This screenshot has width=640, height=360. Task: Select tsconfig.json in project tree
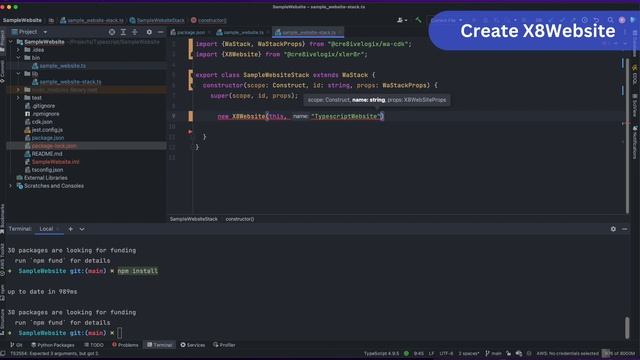47,170
